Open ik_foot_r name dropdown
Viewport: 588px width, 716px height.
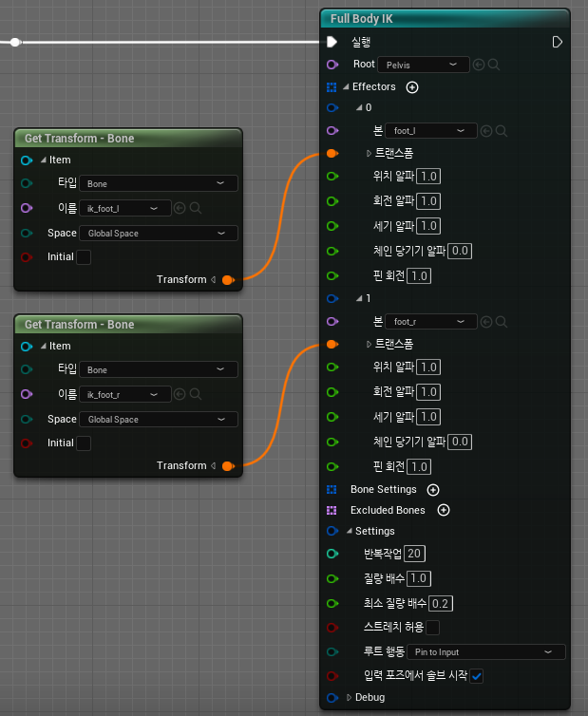[125, 394]
